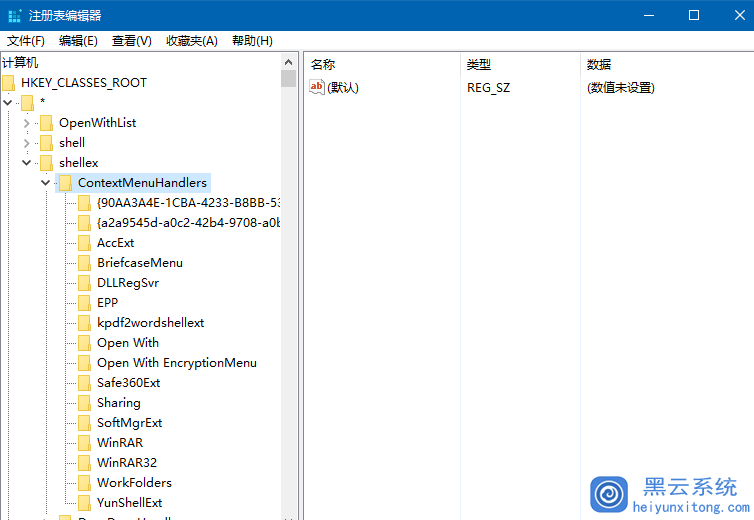The height and width of the screenshot is (520, 754).
Task: Expand the OpenWithList tree node
Action: pyautogui.click(x=27, y=123)
